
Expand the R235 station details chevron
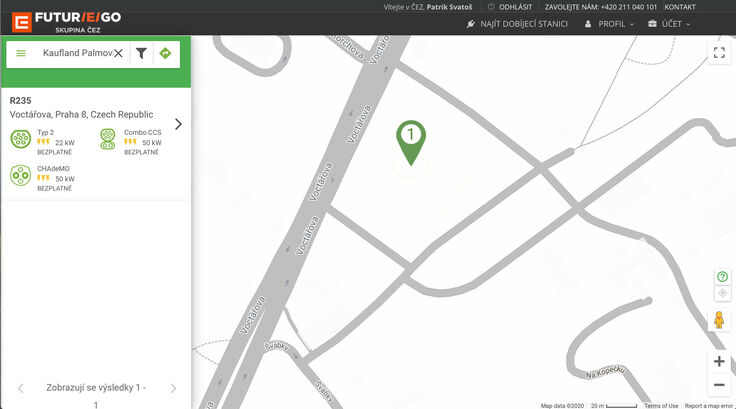click(178, 124)
